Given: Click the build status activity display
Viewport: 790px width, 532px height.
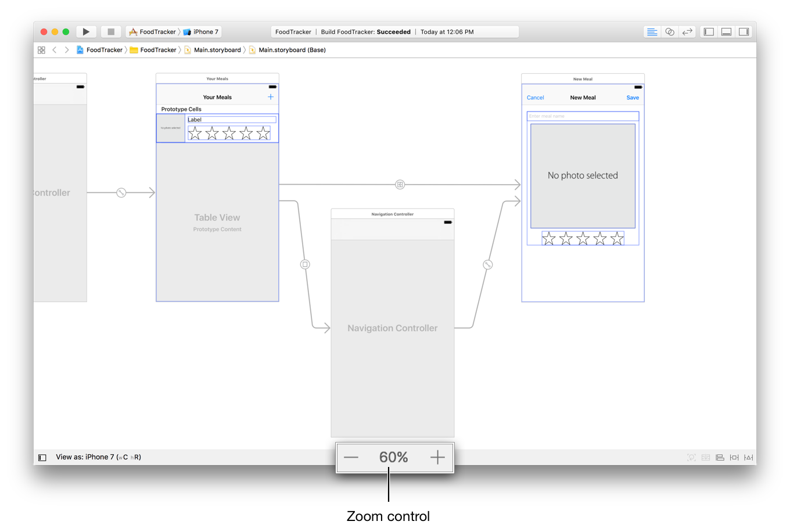Looking at the screenshot, I should pyautogui.click(x=395, y=32).
